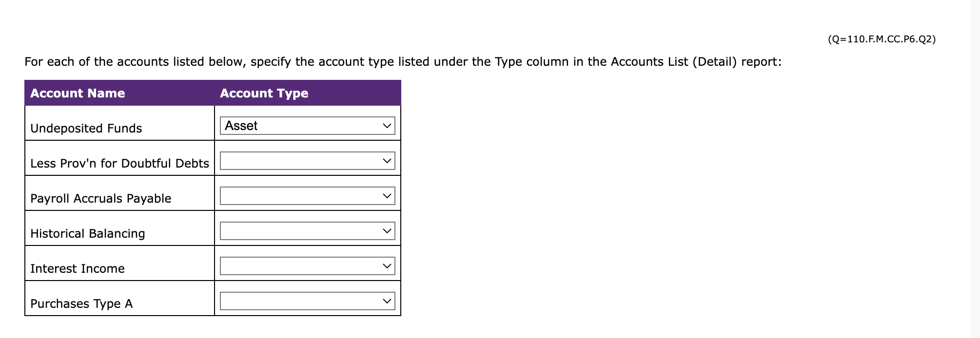
Task: Click the chevron in the Historical Balancing row
Action: coord(387,229)
